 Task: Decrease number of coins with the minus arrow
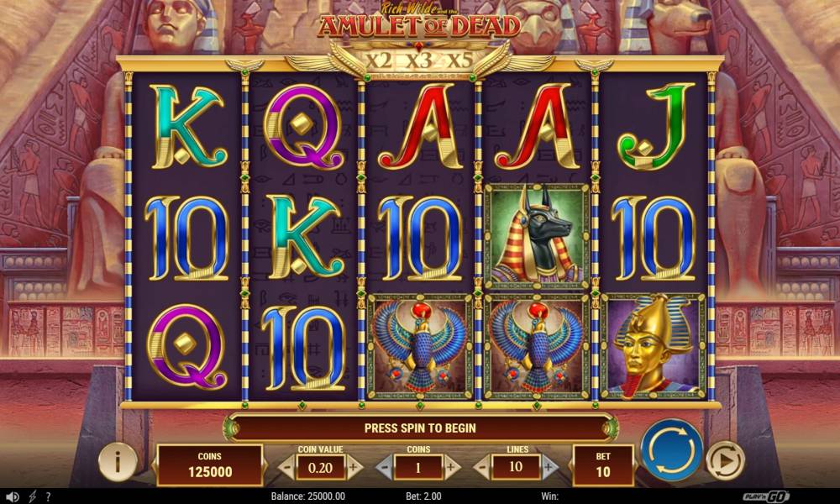pos(384,468)
